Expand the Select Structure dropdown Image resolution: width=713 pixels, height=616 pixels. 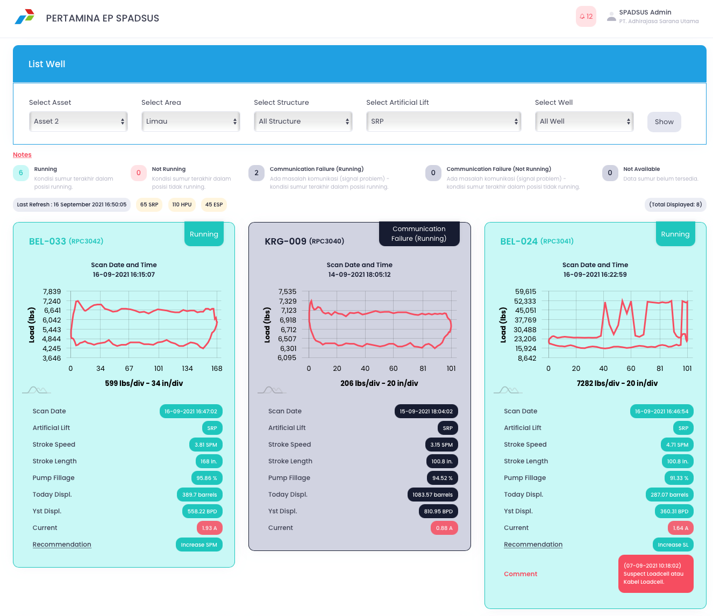point(303,121)
